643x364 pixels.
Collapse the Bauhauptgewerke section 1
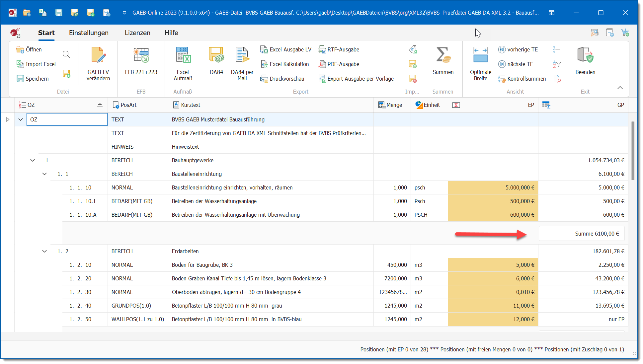pos(33,160)
